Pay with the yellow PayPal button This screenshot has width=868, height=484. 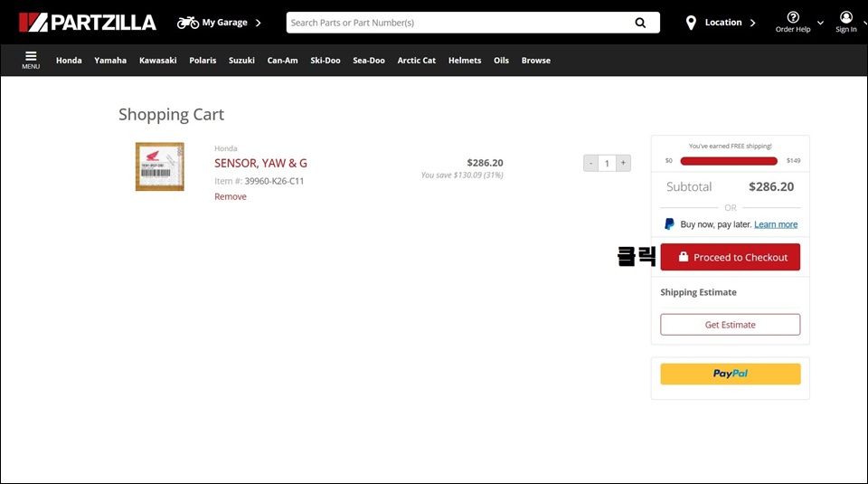coord(731,374)
